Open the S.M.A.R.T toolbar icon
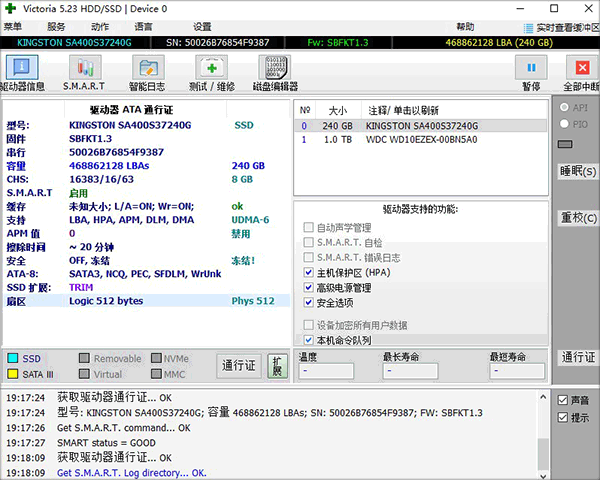The width and height of the screenshot is (600, 480). click(x=84, y=68)
